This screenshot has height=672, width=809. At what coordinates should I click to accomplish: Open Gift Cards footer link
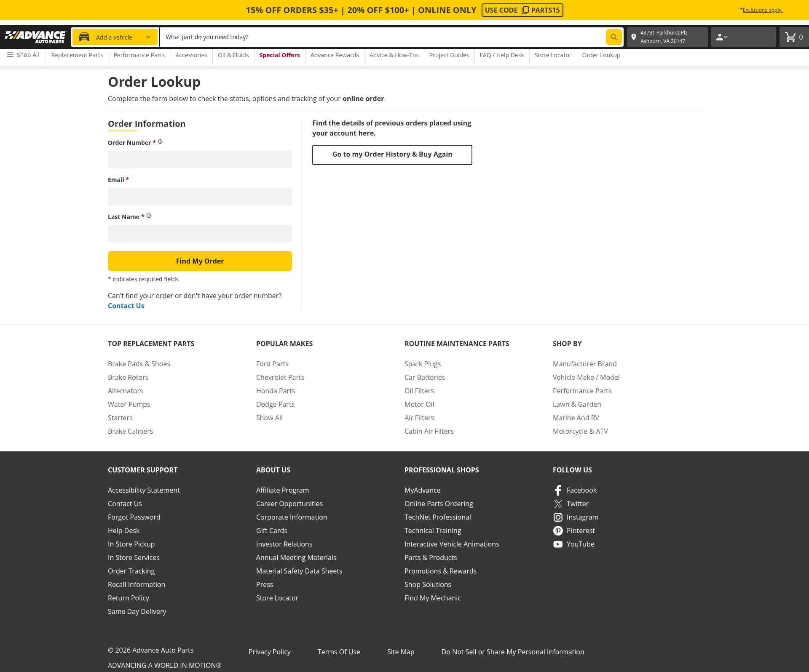pyautogui.click(x=271, y=531)
